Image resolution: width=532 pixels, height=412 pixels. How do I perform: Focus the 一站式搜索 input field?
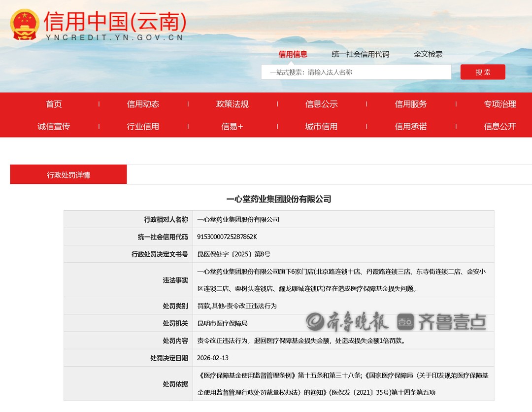coord(356,72)
